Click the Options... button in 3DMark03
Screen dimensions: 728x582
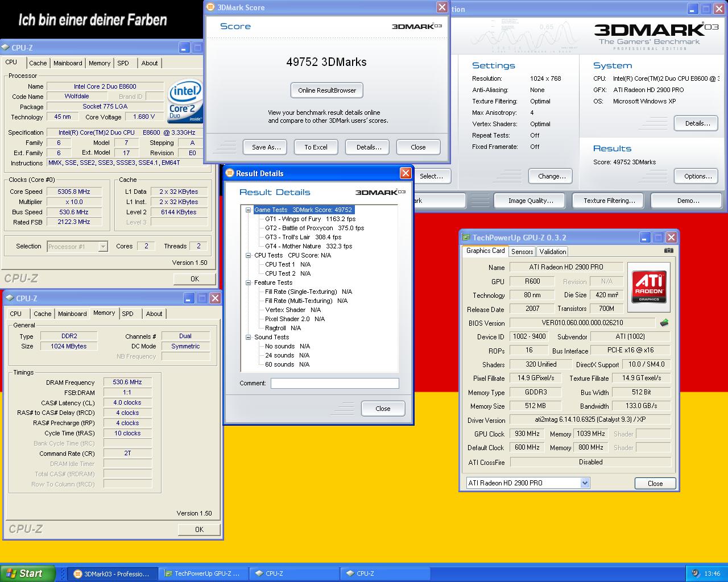(x=697, y=177)
